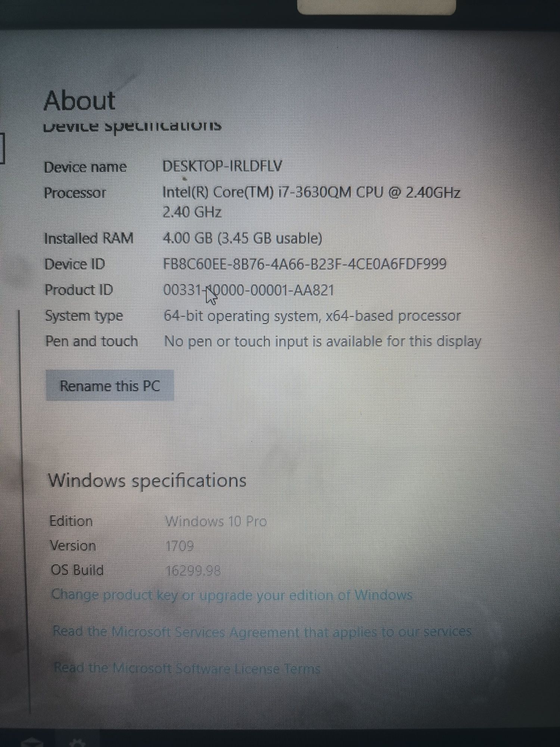The image size is (560, 747).
Task: Select Product ID value ending AA821
Action: pyautogui.click(x=249, y=290)
